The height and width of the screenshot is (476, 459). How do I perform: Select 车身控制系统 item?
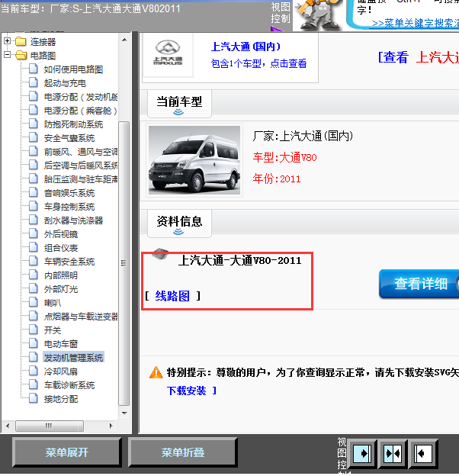pyautogui.click(x=69, y=207)
